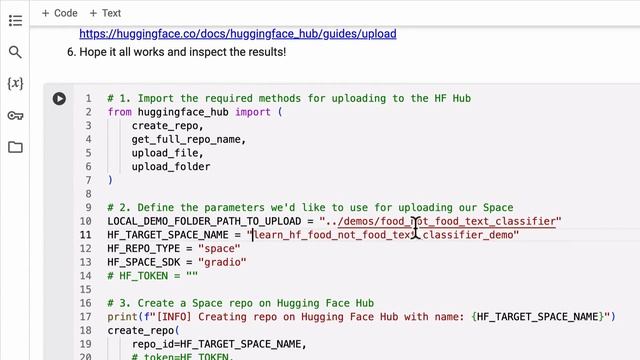Screen dimensions: 640x360
Task: Open the secrets key icon
Action: [x=15, y=116]
